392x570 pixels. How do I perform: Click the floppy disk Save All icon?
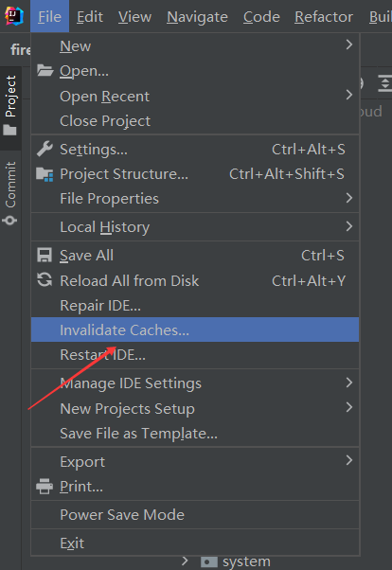[45, 256]
